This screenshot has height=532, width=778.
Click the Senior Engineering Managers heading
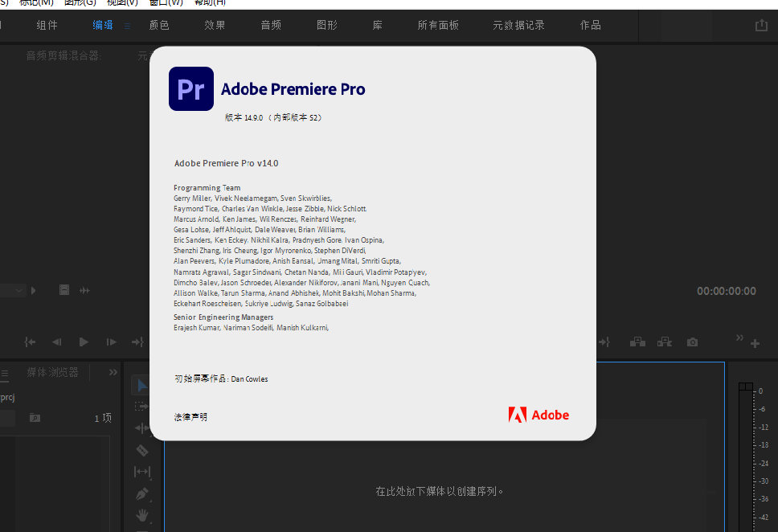click(x=223, y=317)
